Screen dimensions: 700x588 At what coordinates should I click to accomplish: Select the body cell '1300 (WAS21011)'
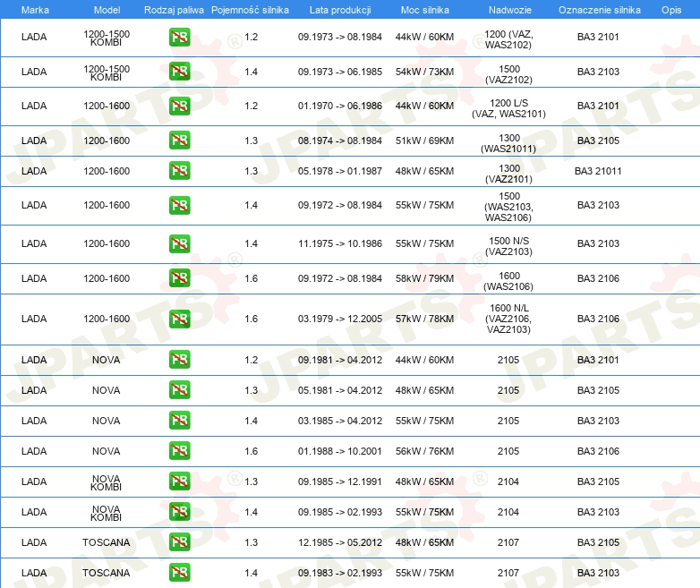(x=508, y=143)
